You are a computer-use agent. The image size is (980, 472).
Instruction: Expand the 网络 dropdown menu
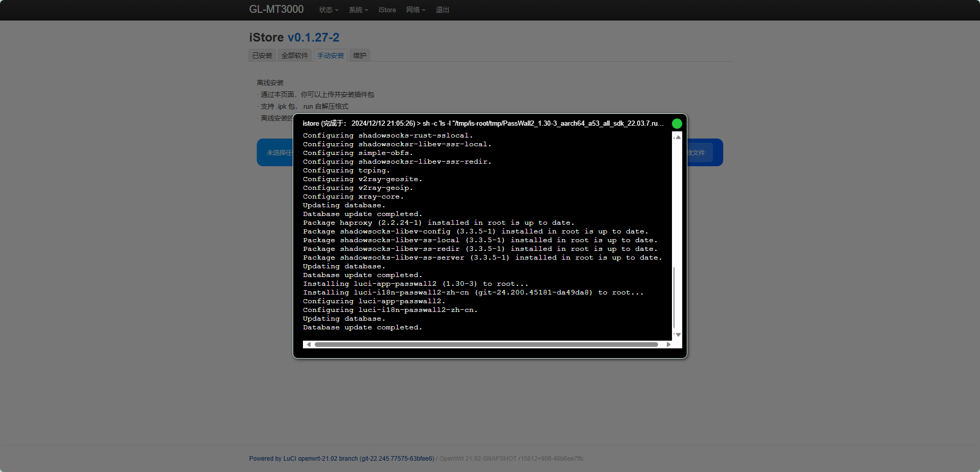[x=416, y=10]
